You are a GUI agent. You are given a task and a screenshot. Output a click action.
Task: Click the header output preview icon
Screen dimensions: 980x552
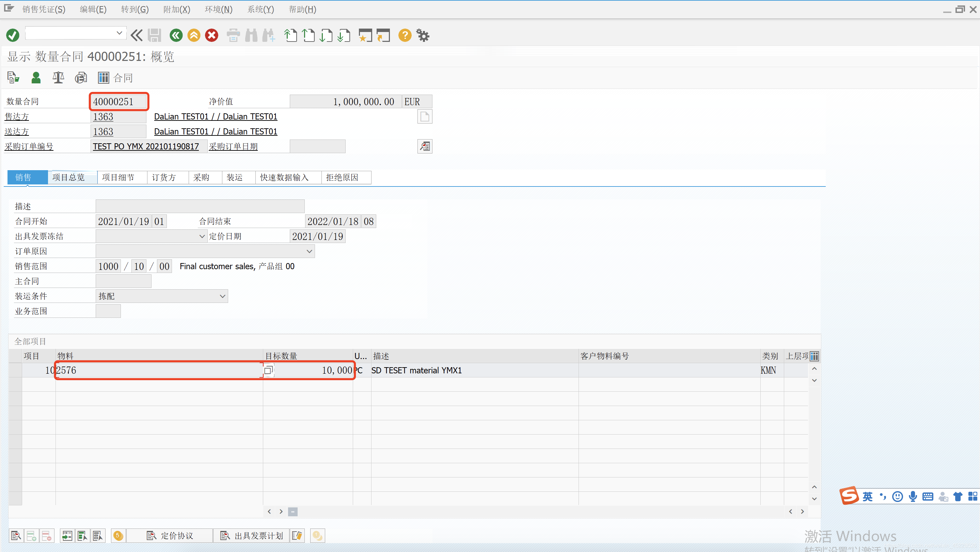click(x=81, y=78)
